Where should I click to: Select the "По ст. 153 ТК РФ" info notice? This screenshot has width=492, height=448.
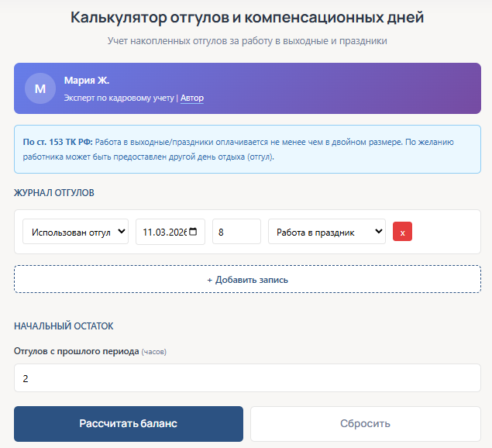coord(247,149)
